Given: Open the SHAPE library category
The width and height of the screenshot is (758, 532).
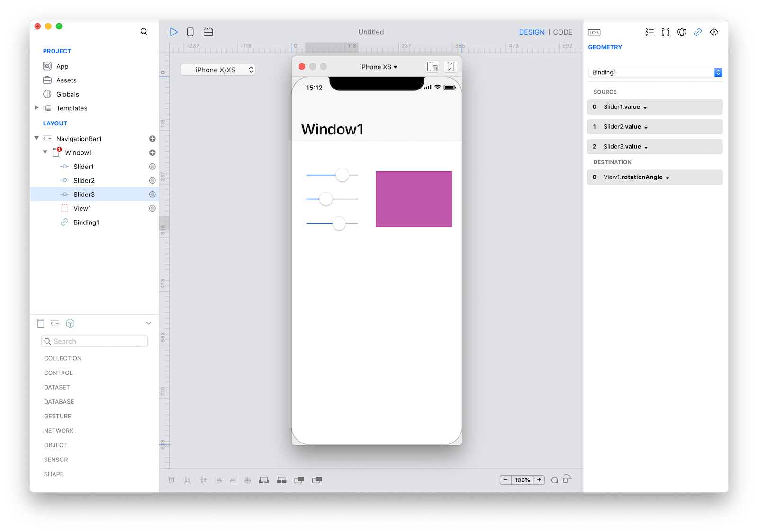Looking at the screenshot, I should tap(54, 474).
